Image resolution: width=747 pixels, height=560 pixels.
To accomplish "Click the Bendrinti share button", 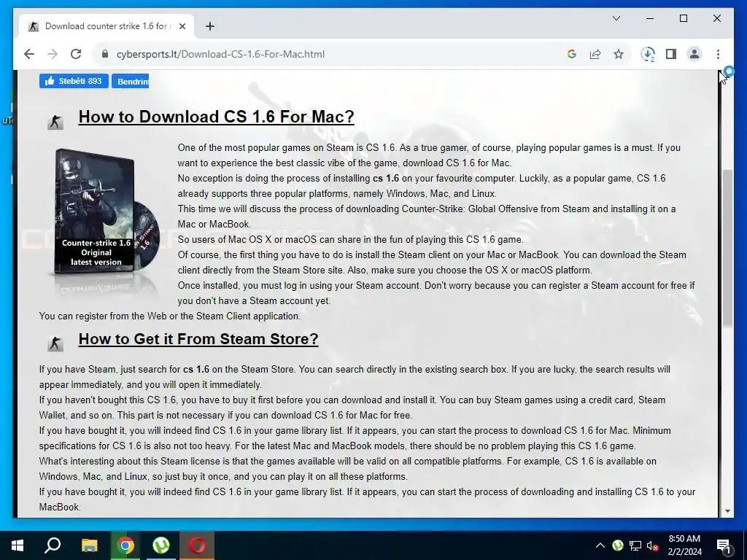I will [x=130, y=81].
